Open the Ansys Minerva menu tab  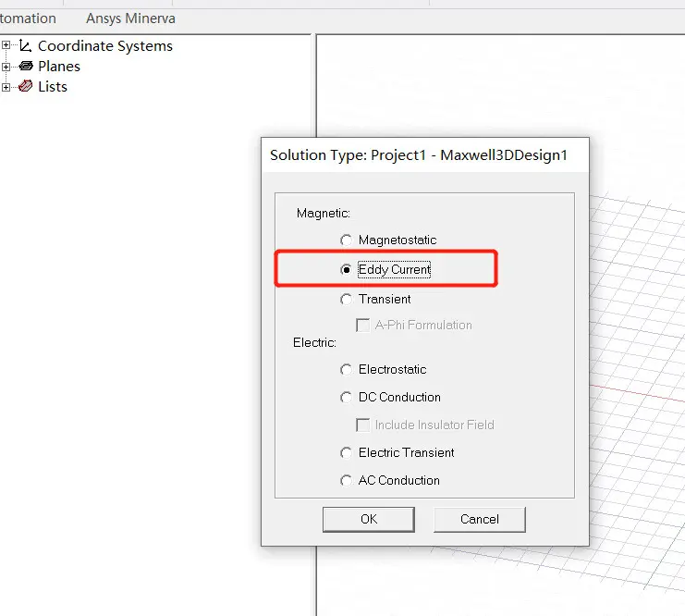[130, 18]
